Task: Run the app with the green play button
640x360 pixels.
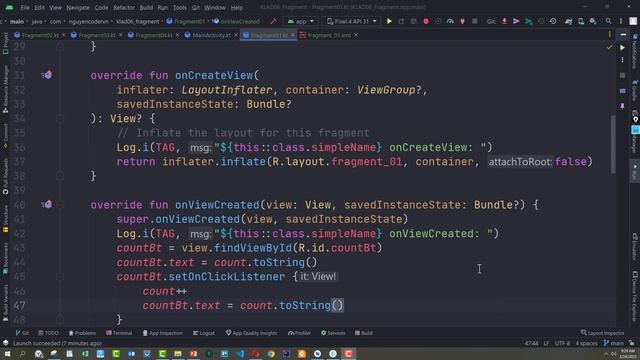Action: click(389, 21)
